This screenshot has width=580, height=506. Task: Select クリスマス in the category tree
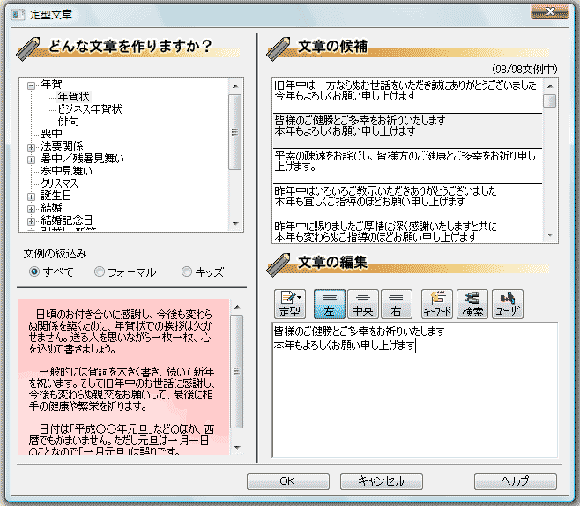tap(60, 183)
